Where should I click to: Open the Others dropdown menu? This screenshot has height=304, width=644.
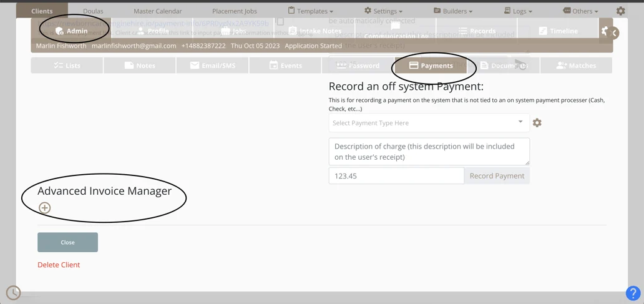(580, 11)
